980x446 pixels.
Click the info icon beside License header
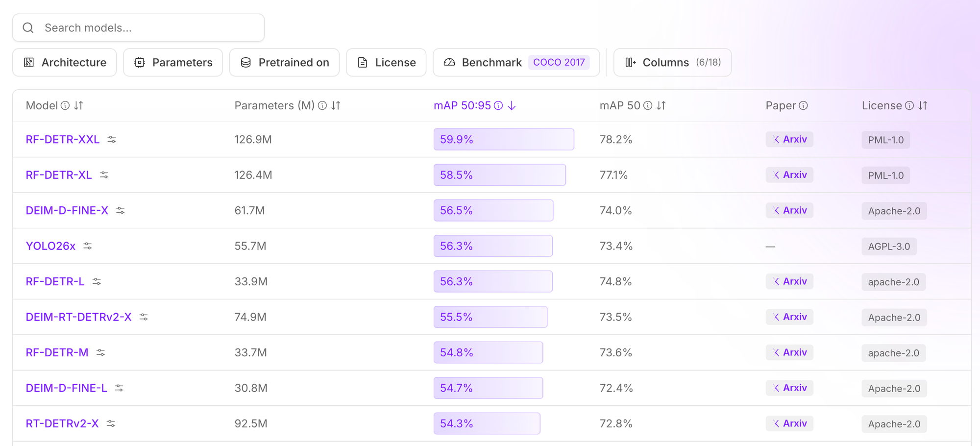(909, 105)
